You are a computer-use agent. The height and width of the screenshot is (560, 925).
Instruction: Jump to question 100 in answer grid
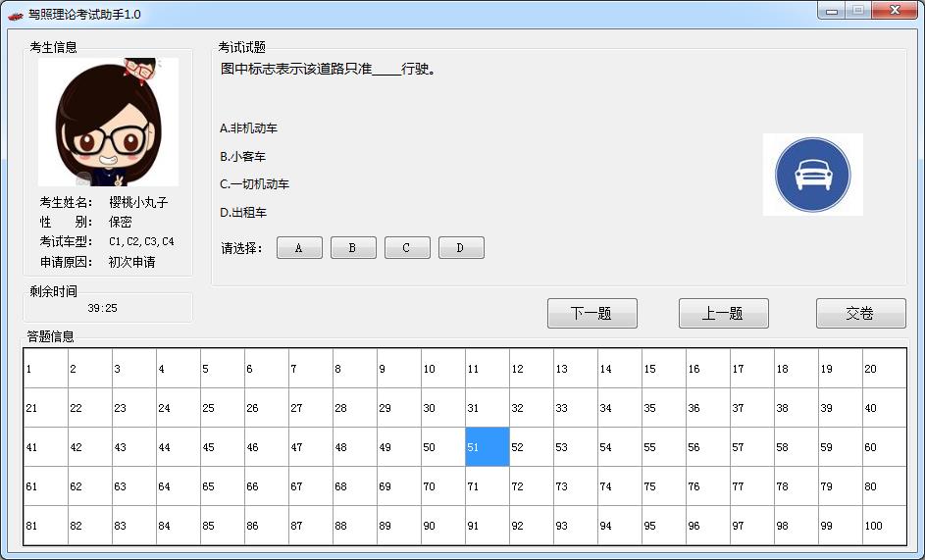(883, 526)
